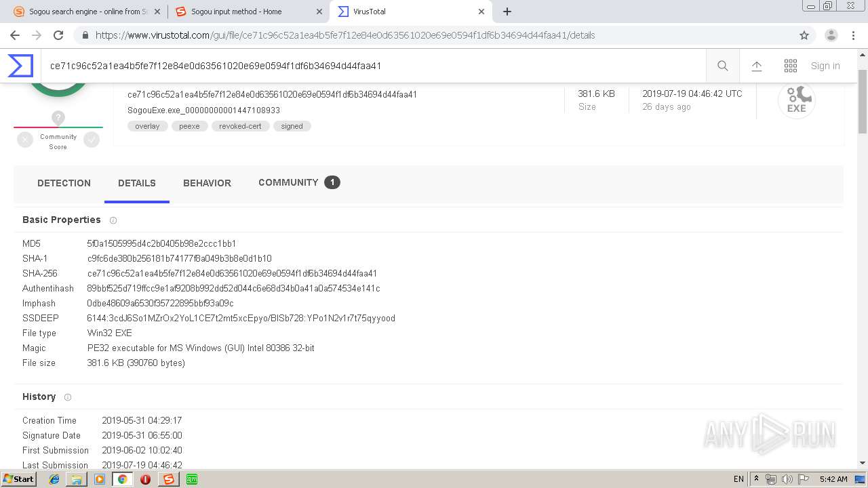Open Internet Explorer in taskbar
868x488 pixels.
tap(54, 479)
